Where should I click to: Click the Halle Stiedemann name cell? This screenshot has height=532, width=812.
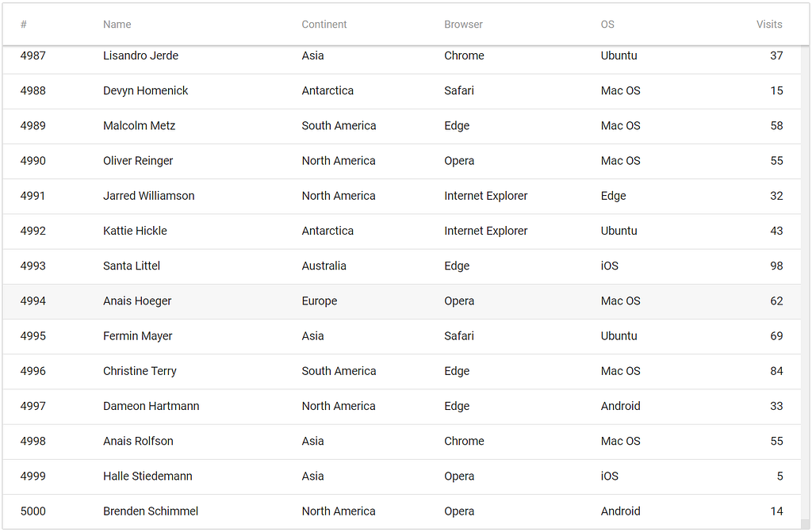click(x=147, y=476)
